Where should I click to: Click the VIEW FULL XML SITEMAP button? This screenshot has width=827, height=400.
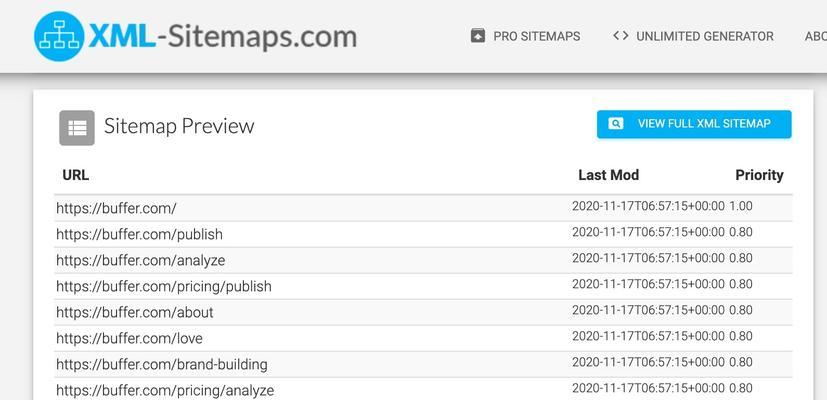click(x=694, y=124)
